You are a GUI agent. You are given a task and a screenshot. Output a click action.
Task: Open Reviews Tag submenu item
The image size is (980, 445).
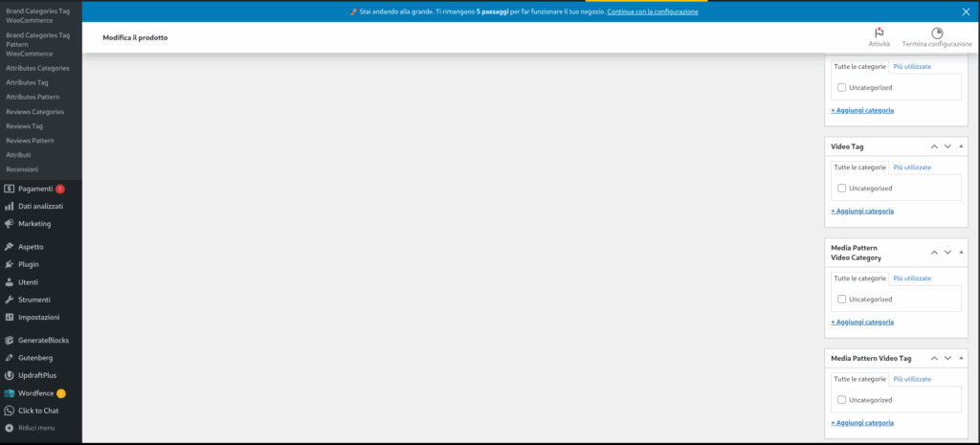pos(24,126)
